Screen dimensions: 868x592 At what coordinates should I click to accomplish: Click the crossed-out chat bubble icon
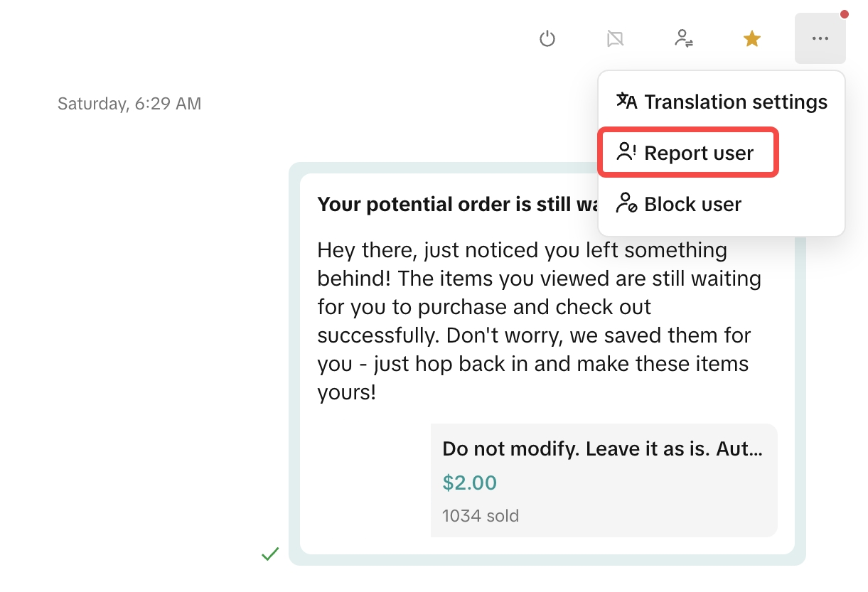(x=615, y=38)
